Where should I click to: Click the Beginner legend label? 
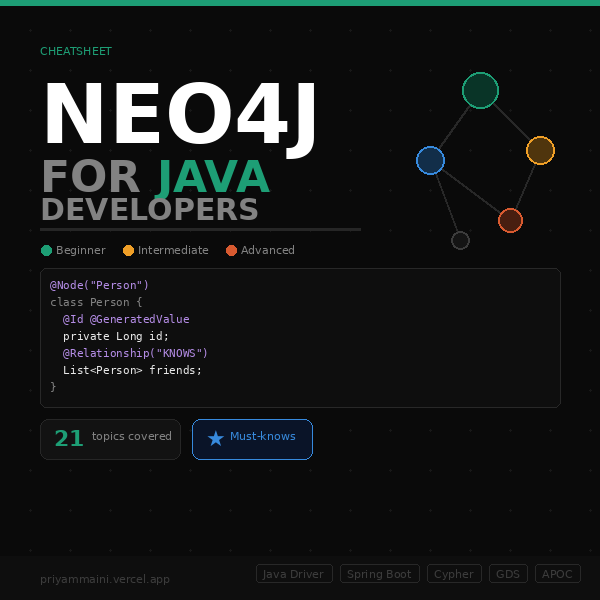click(81, 250)
